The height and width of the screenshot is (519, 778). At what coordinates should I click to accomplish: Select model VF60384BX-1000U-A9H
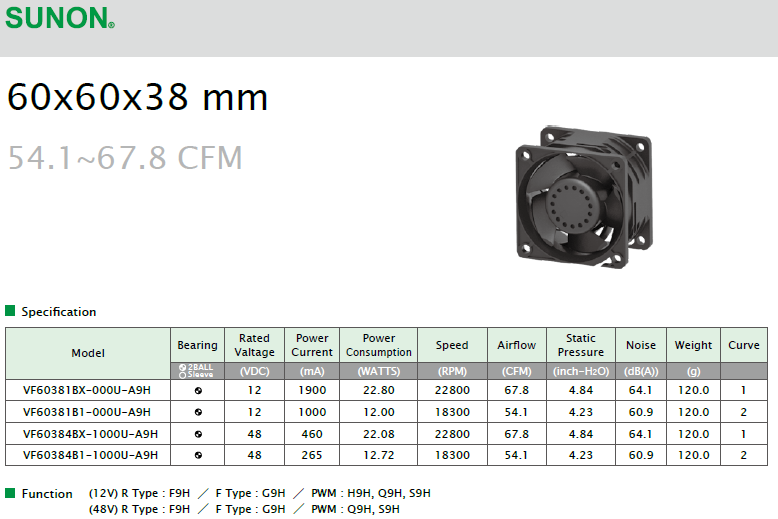click(x=90, y=434)
